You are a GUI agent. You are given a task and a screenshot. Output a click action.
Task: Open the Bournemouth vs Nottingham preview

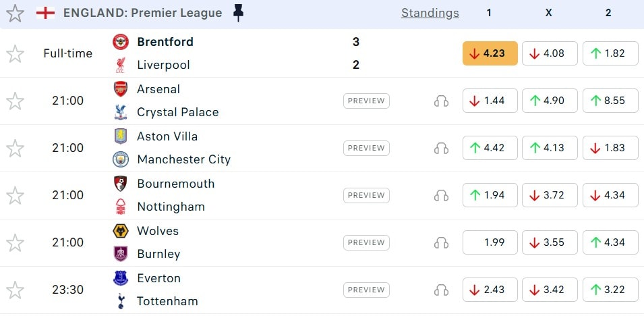pos(366,195)
